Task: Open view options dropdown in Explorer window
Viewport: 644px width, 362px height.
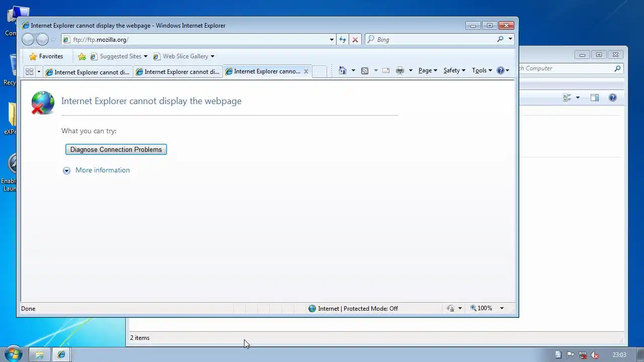Action: (x=578, y=98)
